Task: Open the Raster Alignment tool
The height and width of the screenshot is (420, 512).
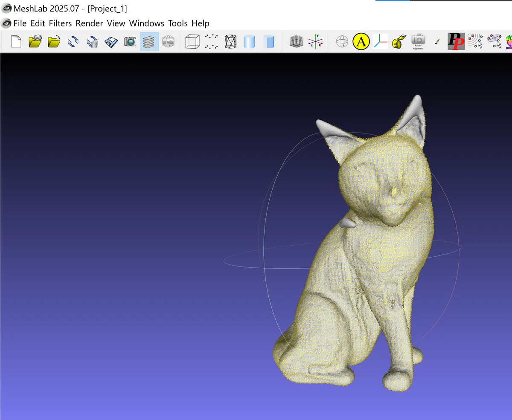Action: click(x=418, y=41)
